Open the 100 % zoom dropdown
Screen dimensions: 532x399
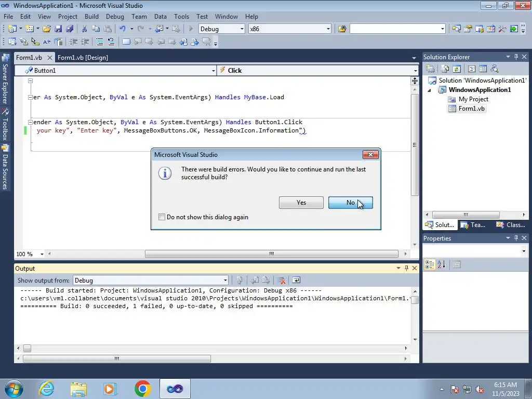(42, 254)
